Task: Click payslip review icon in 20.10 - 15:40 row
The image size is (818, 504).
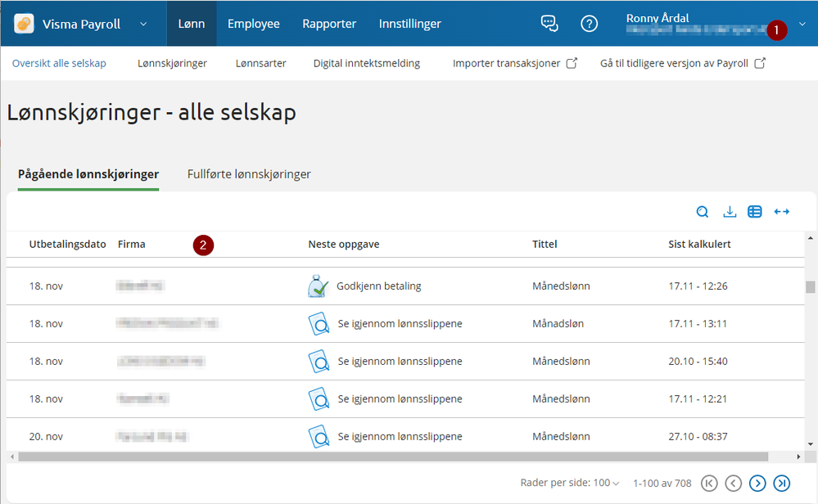Action: [x=319, y=361]
